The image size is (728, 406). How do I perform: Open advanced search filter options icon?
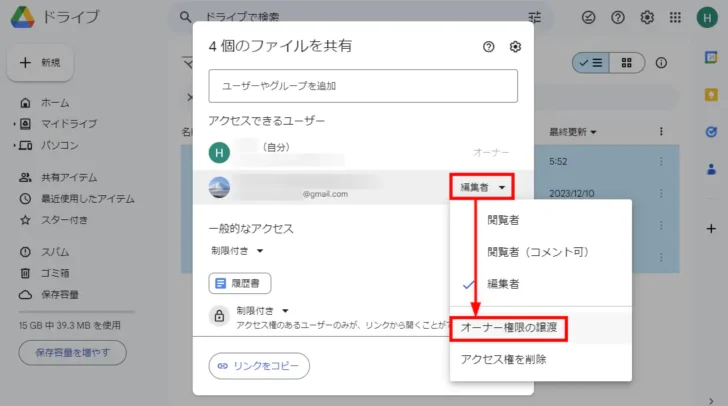click(x=534, y=17)
